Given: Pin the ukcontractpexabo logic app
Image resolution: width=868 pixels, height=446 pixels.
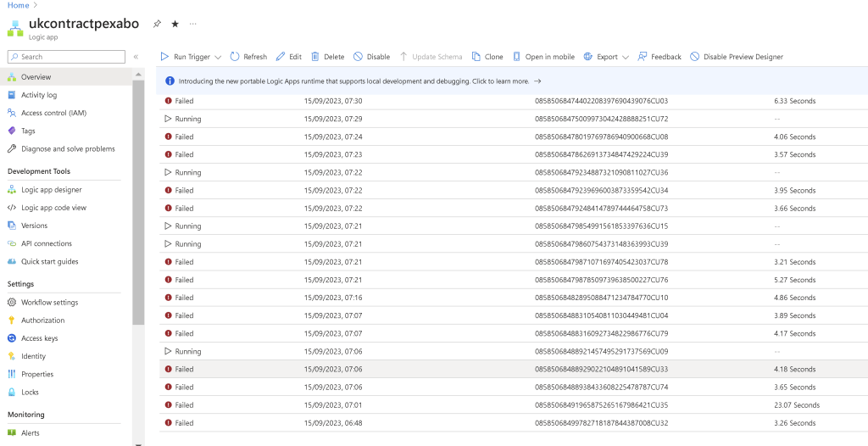Looking at the screenshot, I should [x=157, y=24].
